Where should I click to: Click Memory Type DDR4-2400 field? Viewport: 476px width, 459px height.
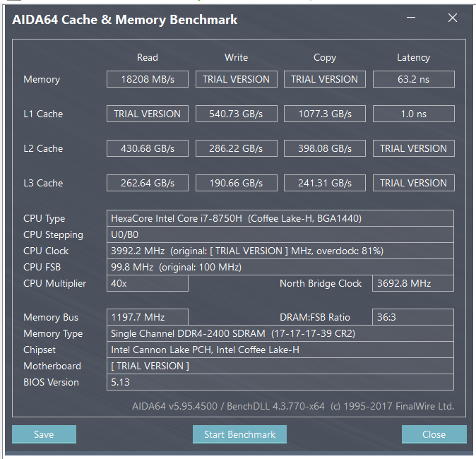[x=280, y=333]
